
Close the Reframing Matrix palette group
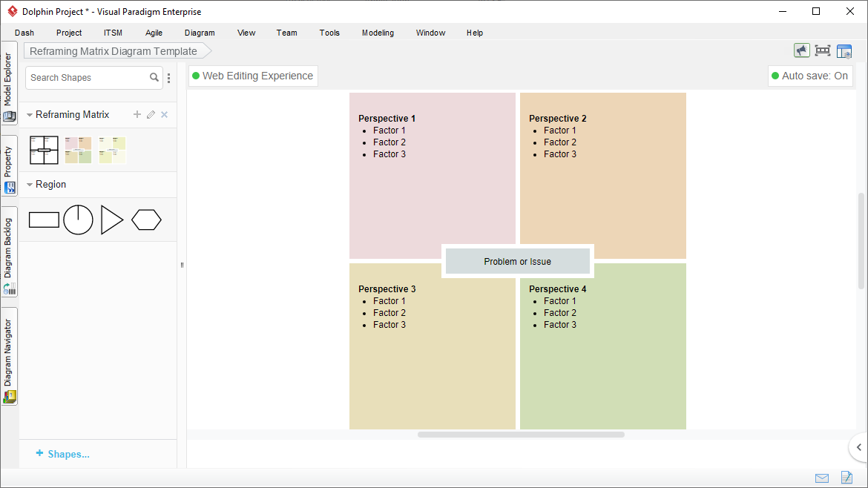(x=165, y=114)
